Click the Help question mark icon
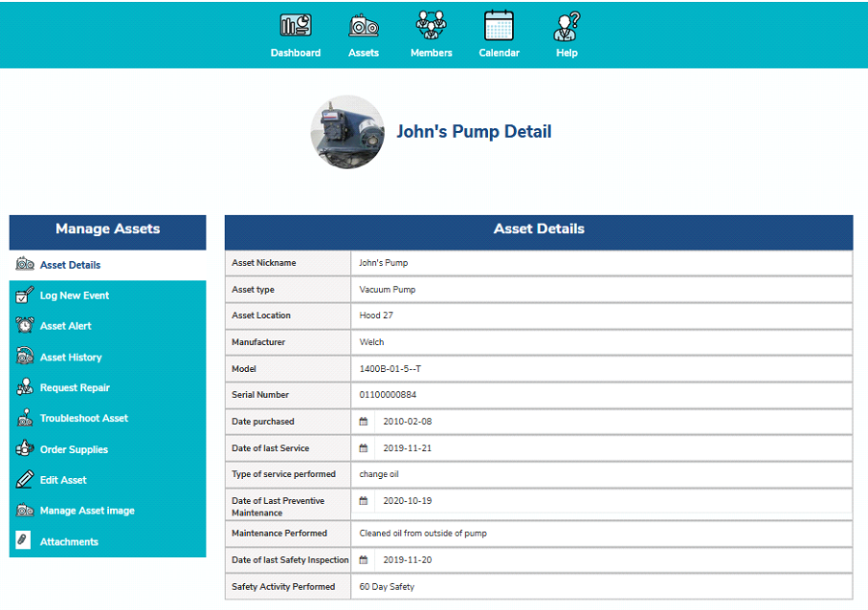Screen dimensions: 868x610 click(567, 26)
